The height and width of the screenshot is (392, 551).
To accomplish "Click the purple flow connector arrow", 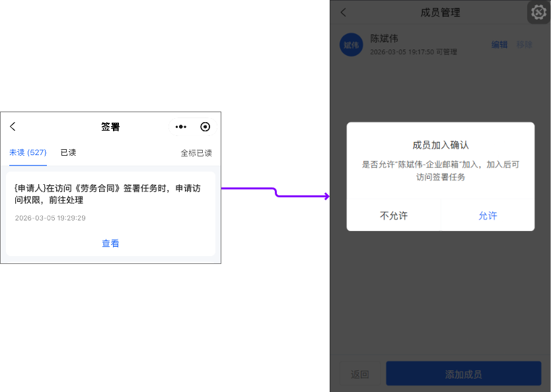I will [x=275, y=192].
